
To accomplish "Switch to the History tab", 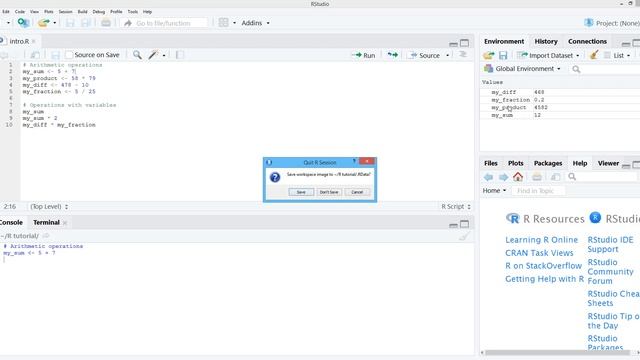I will coord(546,41).
